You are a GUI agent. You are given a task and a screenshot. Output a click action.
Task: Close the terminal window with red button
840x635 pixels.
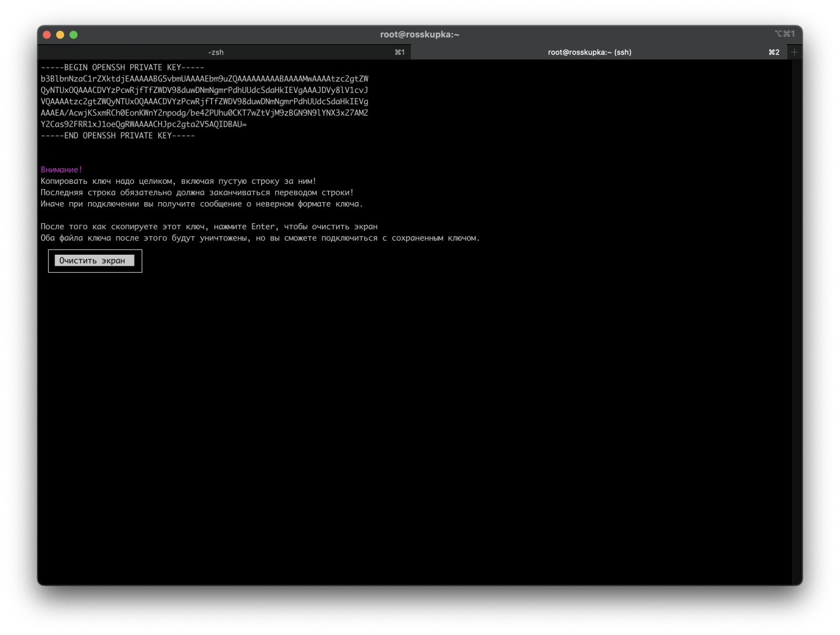[47, 35]
